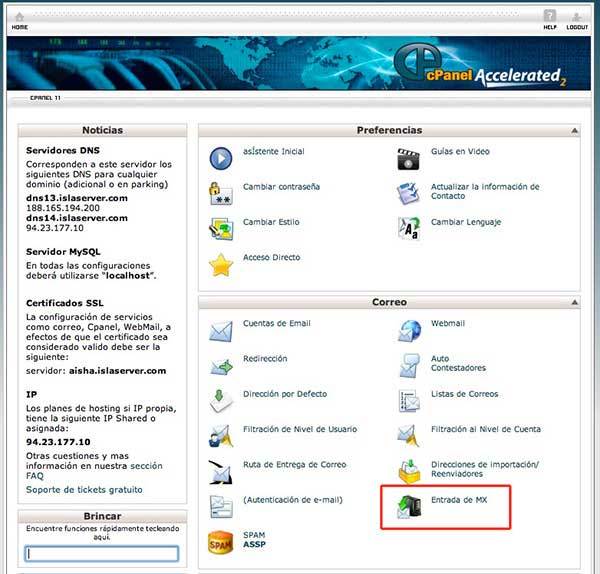
Task: Click the SPAM ASSP can icon
Action: [x=220, y=543]
